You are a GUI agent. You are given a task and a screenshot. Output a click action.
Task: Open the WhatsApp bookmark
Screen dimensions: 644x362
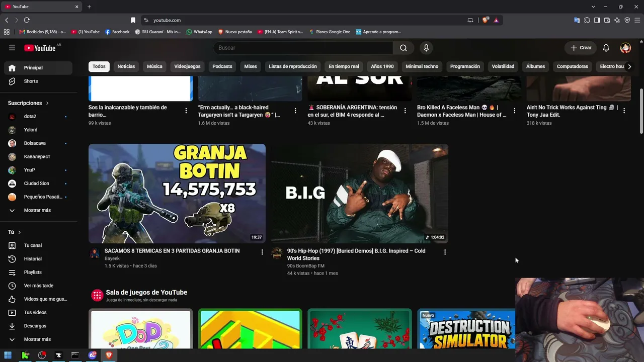tap(199, 32)
